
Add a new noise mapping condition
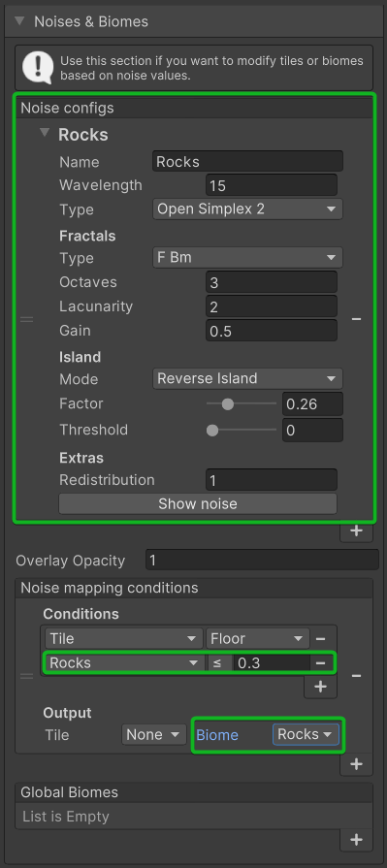357,764
